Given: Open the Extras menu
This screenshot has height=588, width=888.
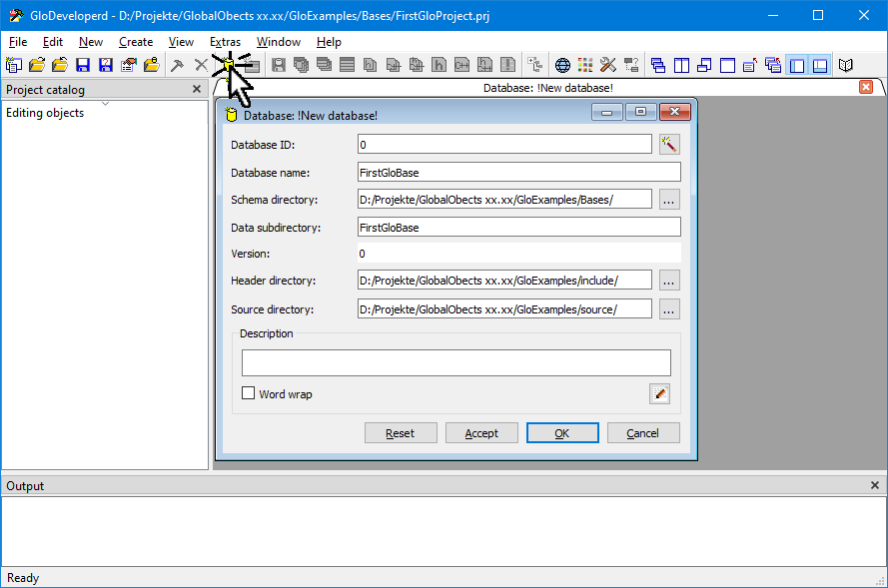Looking at the screenshot, I should pyautogui.click(x=225, y=42).
